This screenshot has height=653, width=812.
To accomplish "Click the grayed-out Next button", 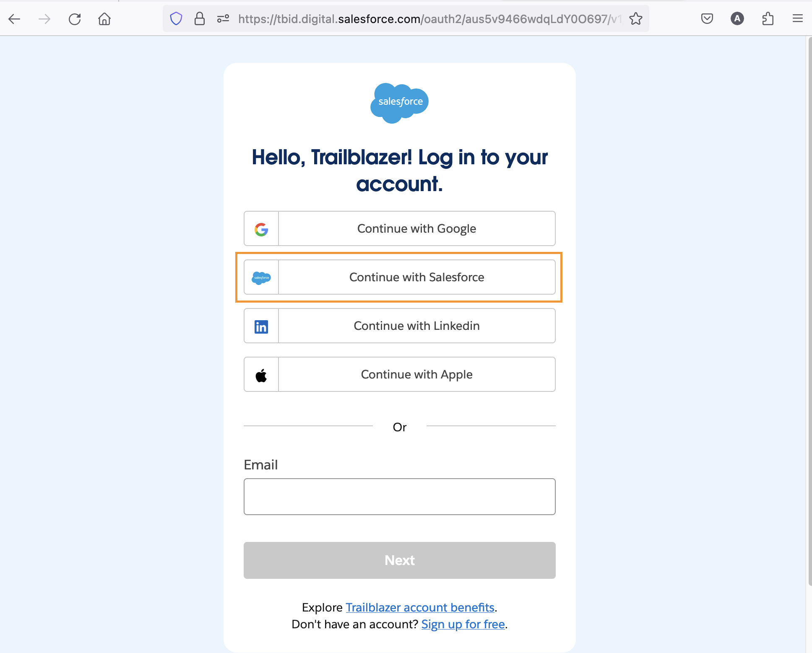I will 399,560.
